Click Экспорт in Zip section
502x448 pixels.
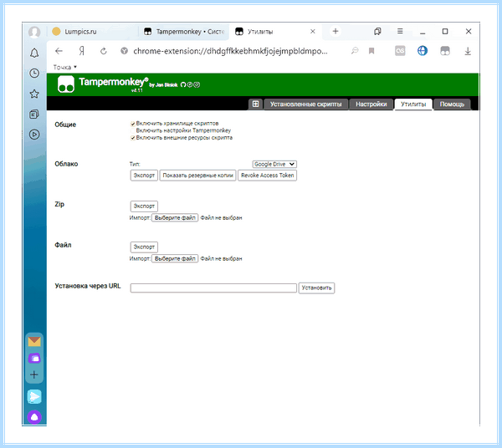click(144, 206)
